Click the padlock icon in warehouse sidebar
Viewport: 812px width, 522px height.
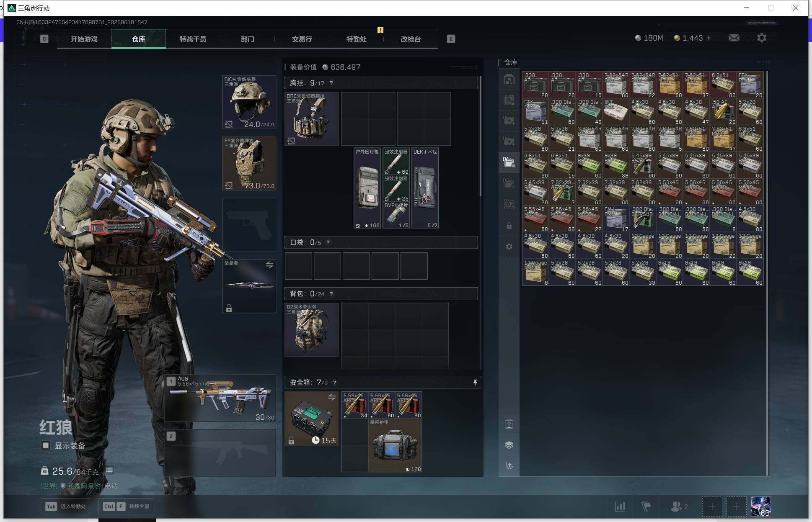click(x=509, y=226)
